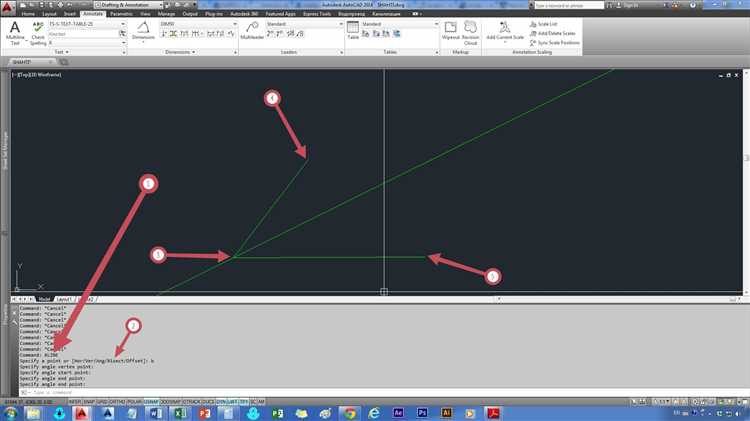Switch to the Layout1 tab

[x=64, y=299]
